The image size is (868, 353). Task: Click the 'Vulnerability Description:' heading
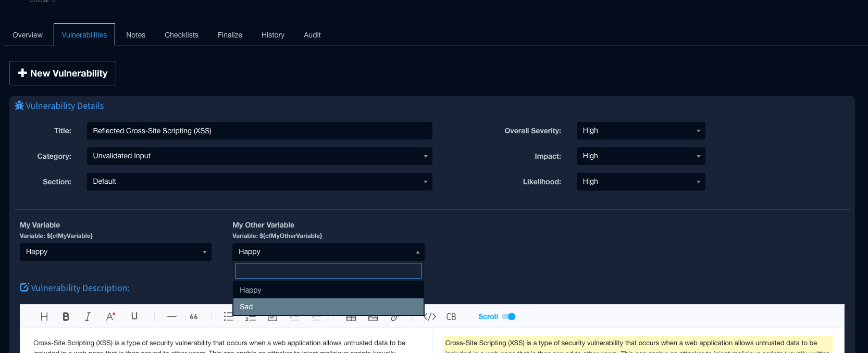click(80, 288)
